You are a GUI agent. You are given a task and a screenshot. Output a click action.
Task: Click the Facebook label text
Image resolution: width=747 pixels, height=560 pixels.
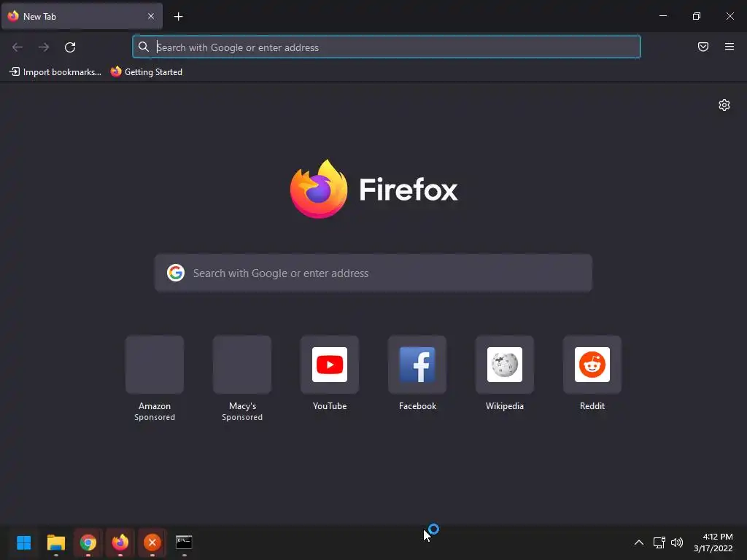point(417,406)
